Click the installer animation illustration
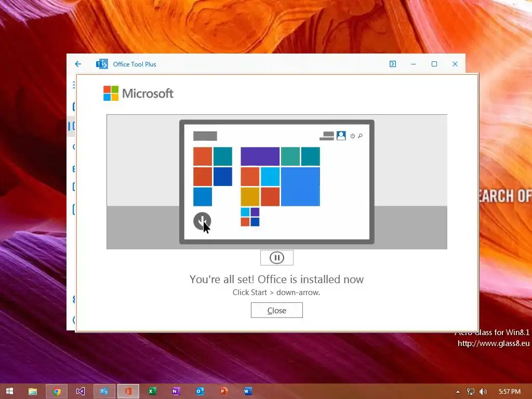532x399 pixels. point(276,182)
